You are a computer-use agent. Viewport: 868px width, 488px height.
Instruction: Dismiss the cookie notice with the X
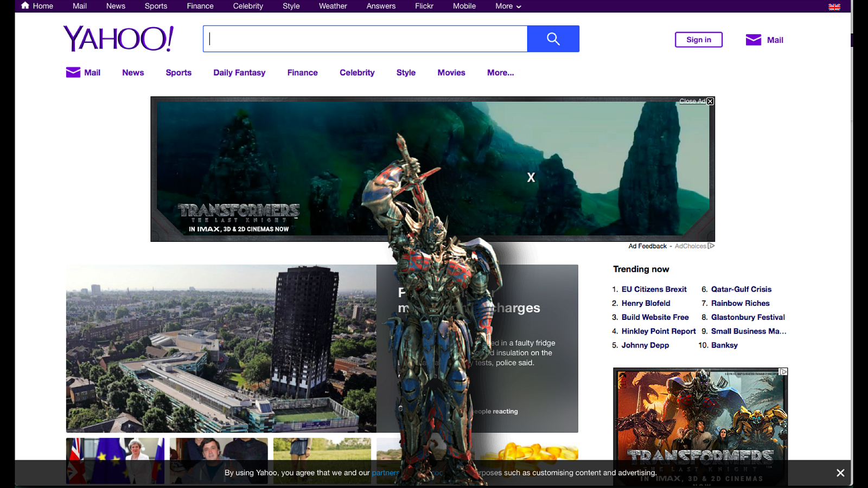pos(840,473)
